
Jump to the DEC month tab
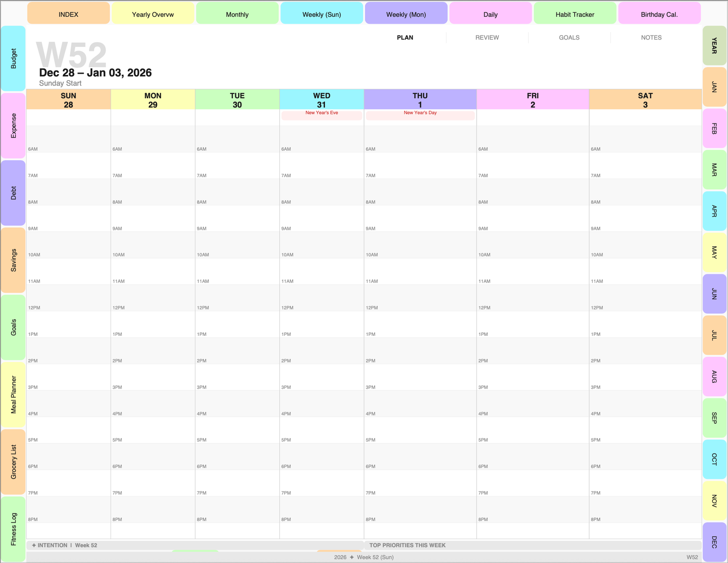(x=714, y=542)
